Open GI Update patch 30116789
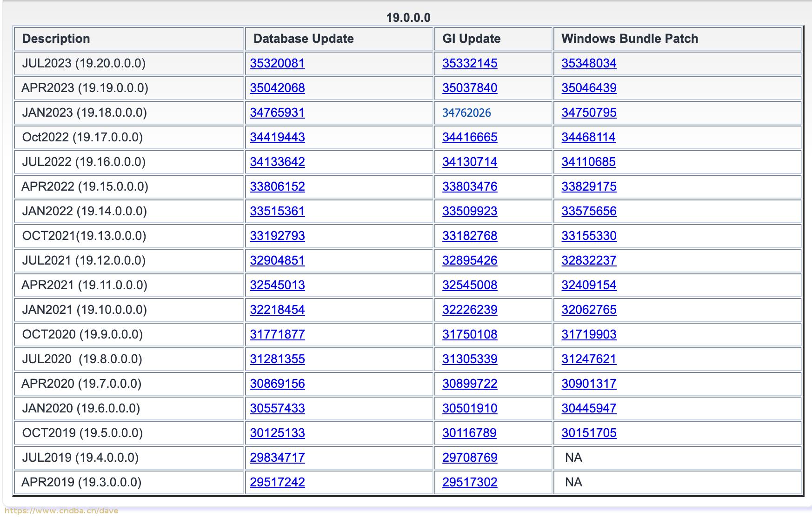Screen dimensions: 812x518 (469, 433)
